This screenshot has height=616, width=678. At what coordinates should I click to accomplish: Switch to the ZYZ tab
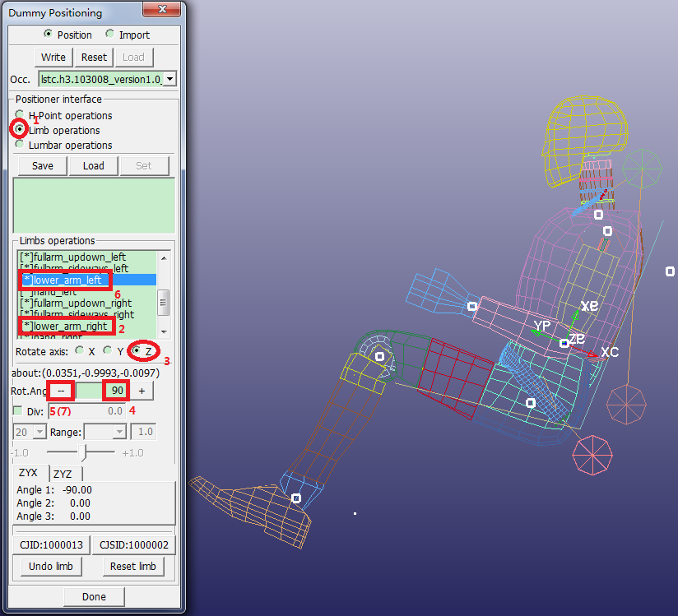tap(63, 474)
